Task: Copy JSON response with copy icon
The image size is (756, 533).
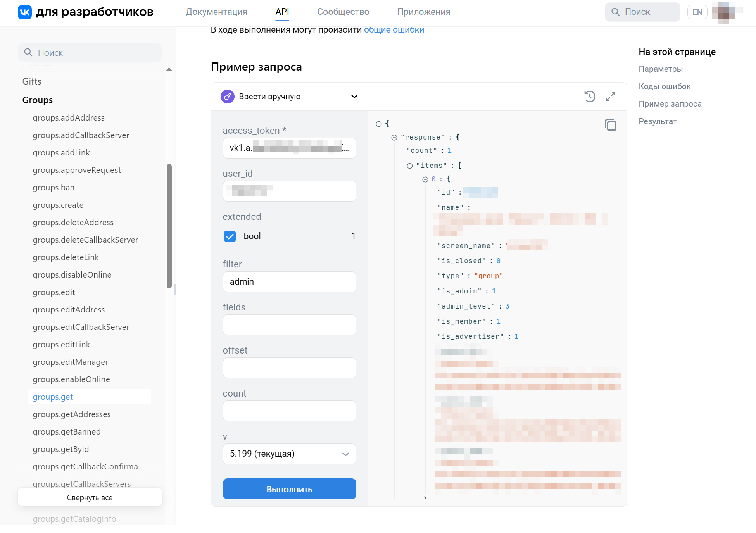Action: point(610,125)
